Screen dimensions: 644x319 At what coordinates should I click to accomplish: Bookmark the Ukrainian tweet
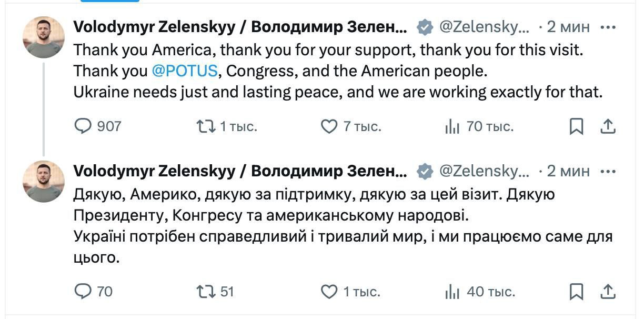click(x=577, y=291)
